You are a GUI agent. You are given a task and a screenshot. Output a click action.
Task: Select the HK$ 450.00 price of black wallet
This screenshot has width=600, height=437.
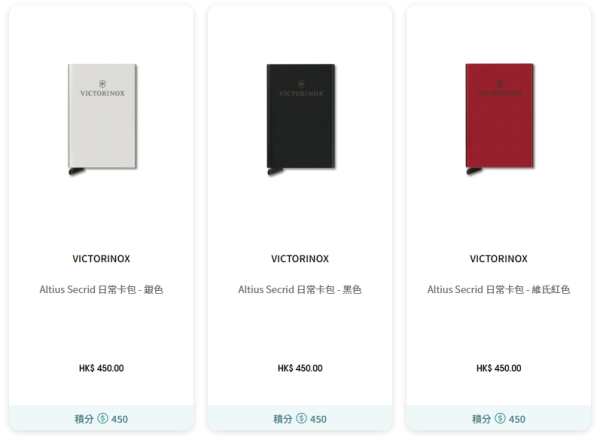tap(300, 369)
